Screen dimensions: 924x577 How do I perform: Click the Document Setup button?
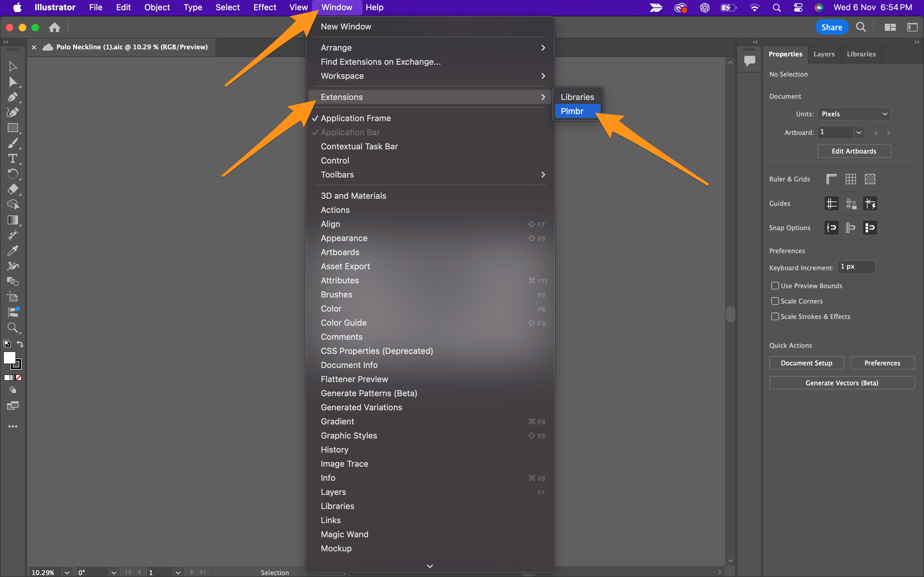(x=806, y=363)
